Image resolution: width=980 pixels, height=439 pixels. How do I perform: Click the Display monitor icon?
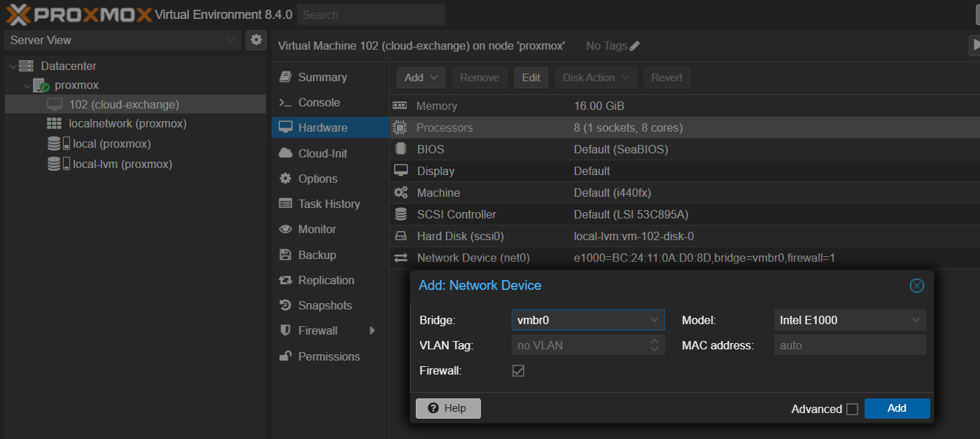click(400, 171)
